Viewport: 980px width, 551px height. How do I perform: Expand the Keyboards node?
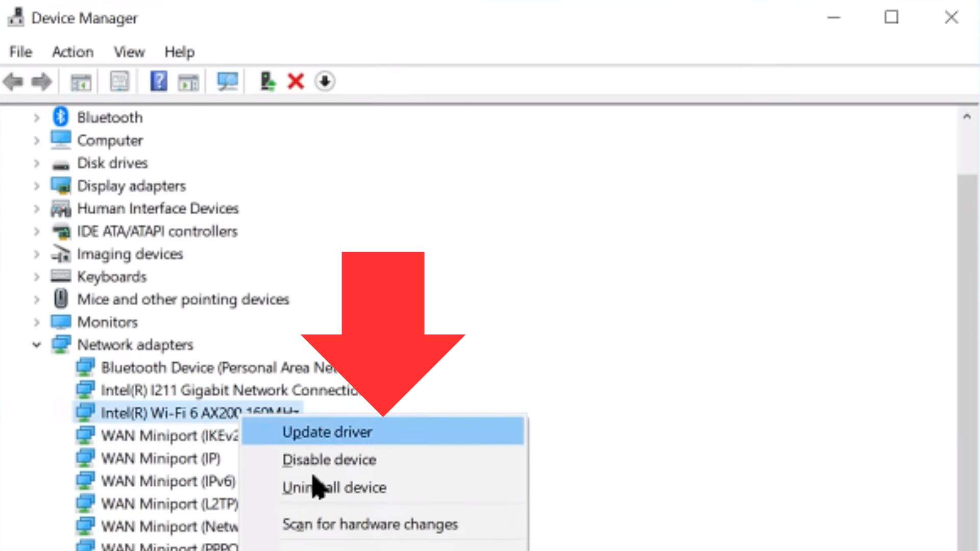pos(36,277)
